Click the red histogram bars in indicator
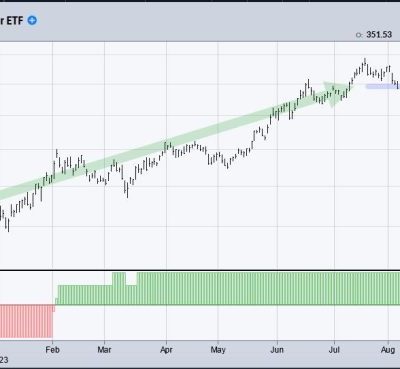The image size is (400, 369). coord(26,321)
